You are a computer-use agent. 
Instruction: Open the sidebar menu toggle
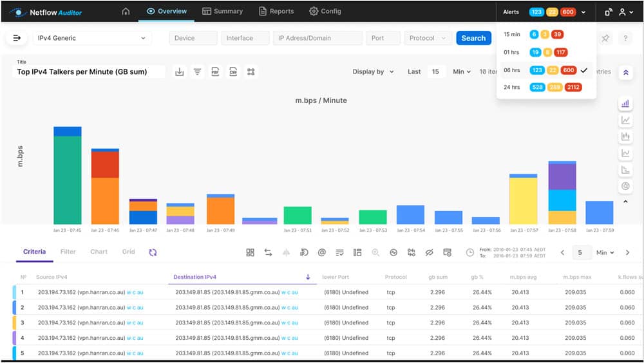[17, 38]
